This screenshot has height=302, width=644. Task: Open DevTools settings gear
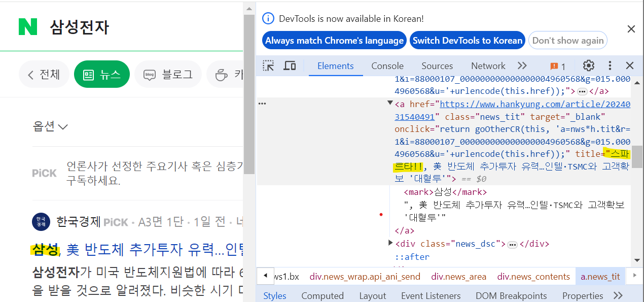[588, 65]
